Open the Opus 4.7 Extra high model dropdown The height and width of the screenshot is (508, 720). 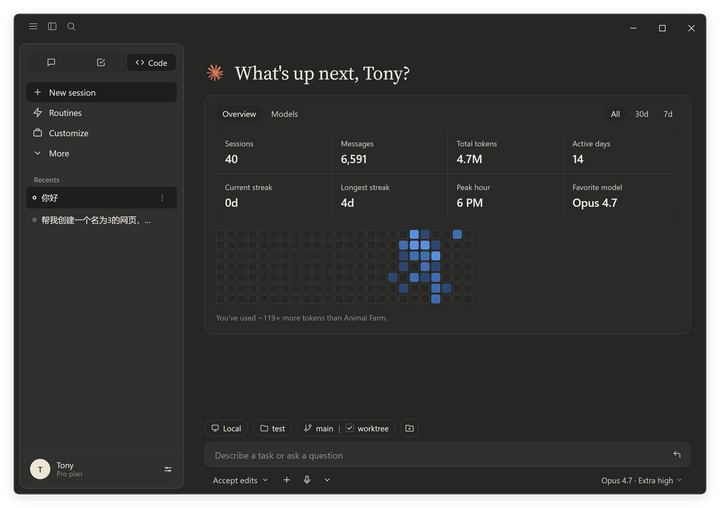coord(641,480)
